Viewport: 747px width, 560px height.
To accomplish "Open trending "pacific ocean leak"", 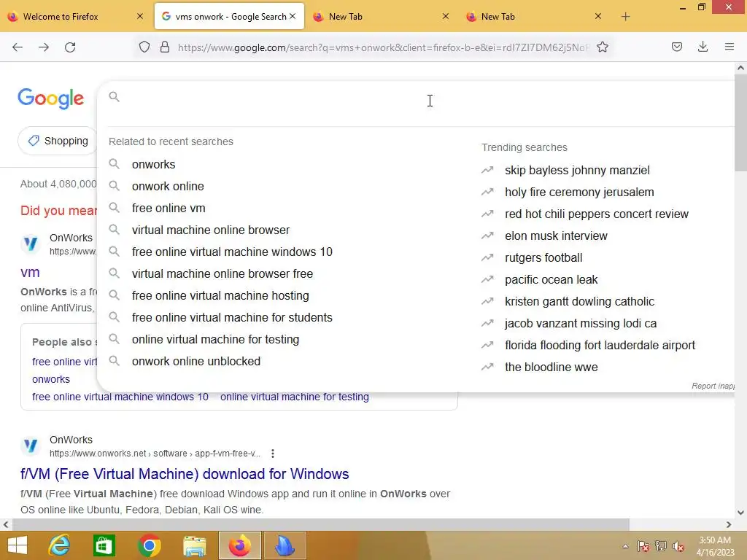I will 551,279.
